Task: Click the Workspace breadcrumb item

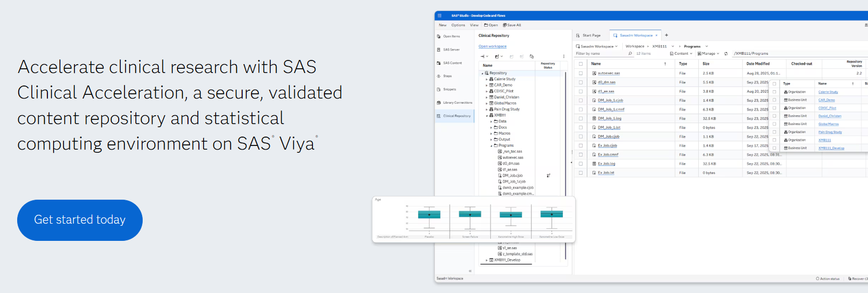Action: point(635,46)
